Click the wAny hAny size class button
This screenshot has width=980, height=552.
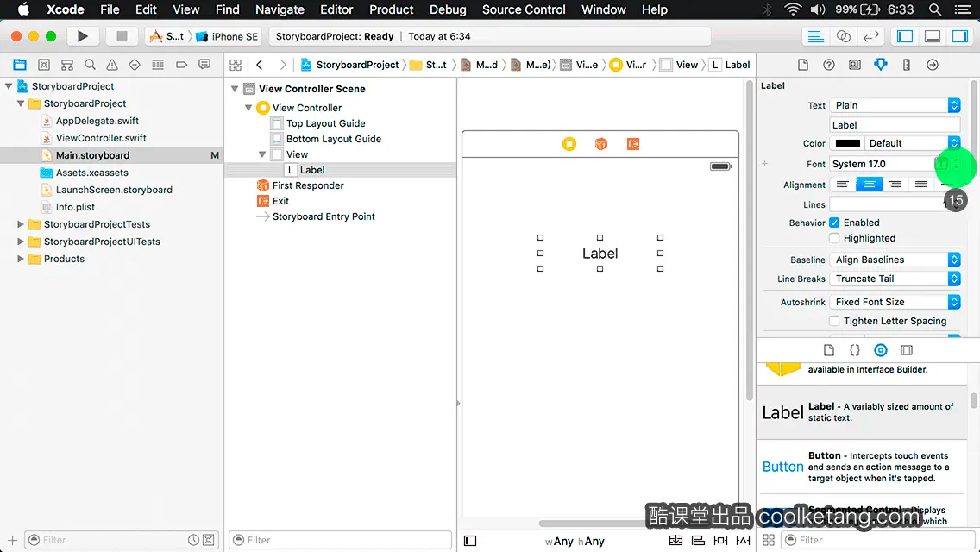[x=575, y=542]
